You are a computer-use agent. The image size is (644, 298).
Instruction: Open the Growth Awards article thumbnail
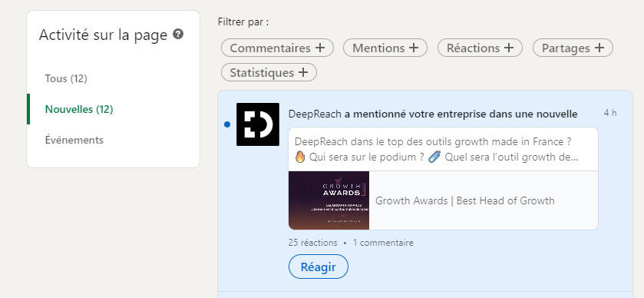tap(329, 200)
